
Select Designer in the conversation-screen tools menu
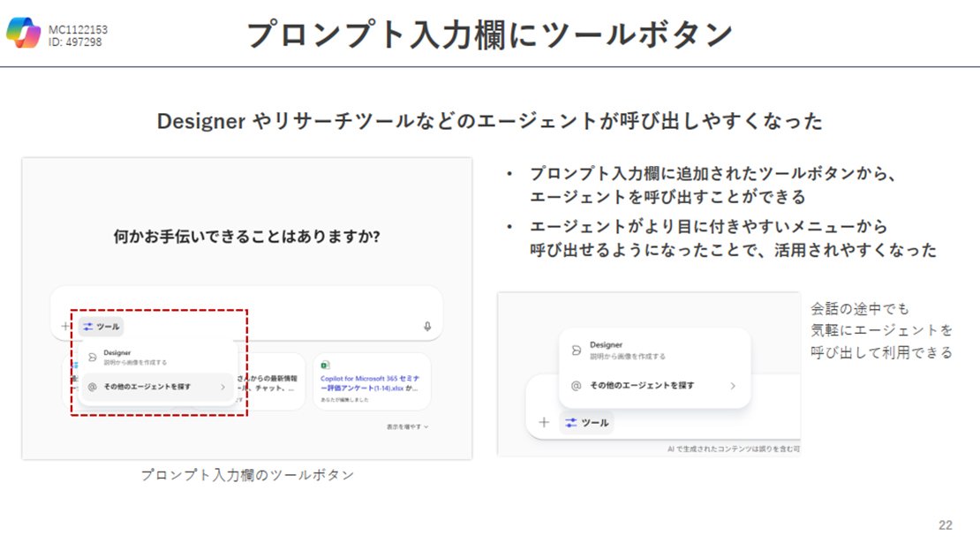[x=654, y=351]
